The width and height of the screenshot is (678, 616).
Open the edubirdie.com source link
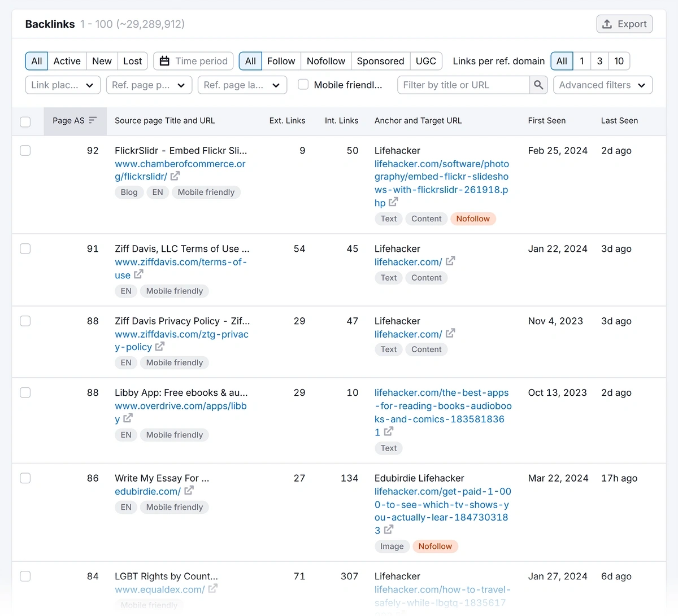click(x=147, y=491)
